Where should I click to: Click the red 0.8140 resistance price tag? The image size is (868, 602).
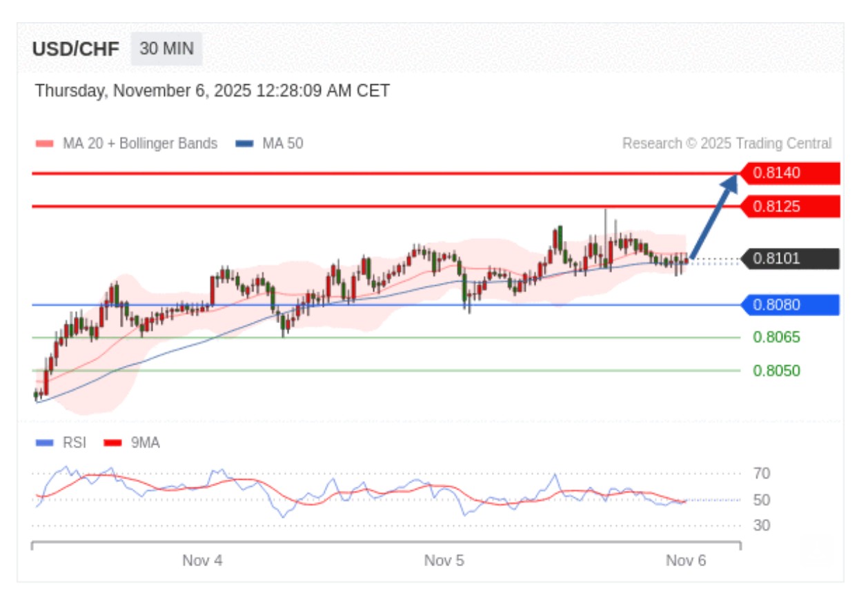(789, 173)
